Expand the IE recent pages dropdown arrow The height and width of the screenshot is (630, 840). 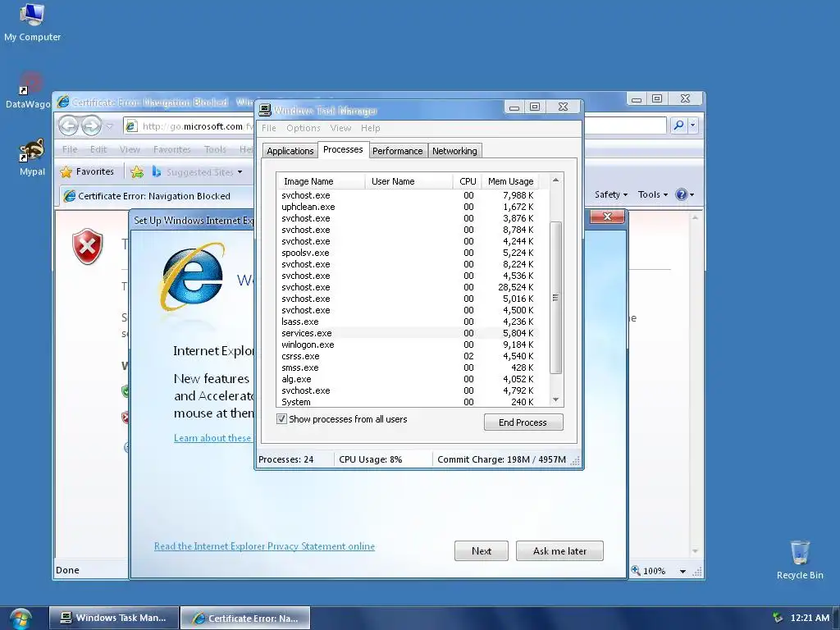[109, 126]
